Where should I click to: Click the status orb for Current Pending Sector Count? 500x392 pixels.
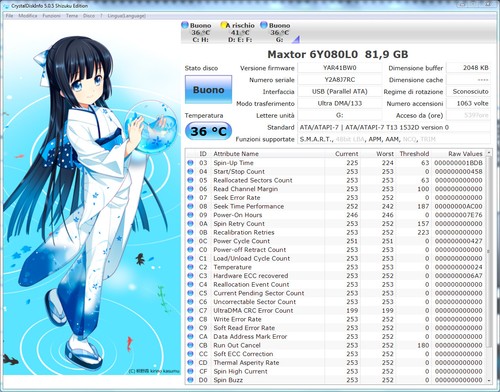pos(190,293)
